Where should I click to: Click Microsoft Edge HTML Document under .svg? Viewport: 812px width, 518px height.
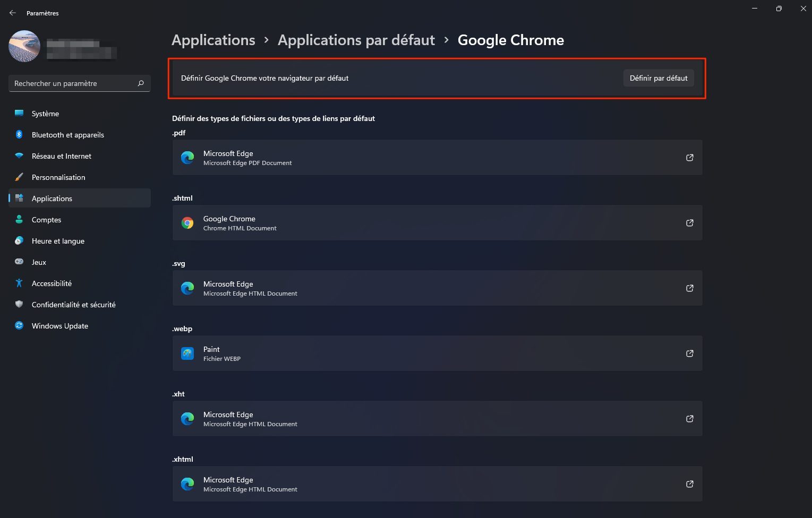click(250, 293)
